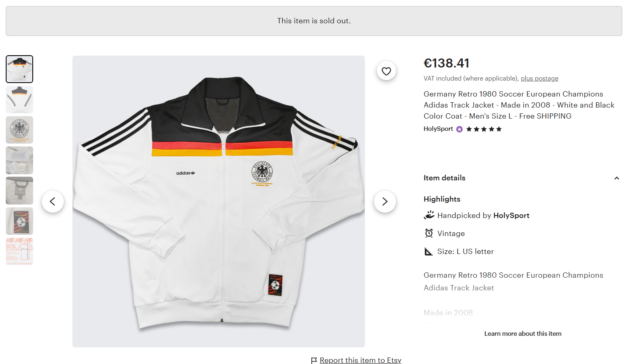Viewport: 628px width, 364px height.
Task: Click the sold out notice banner
Action: [x=314, y=21]
